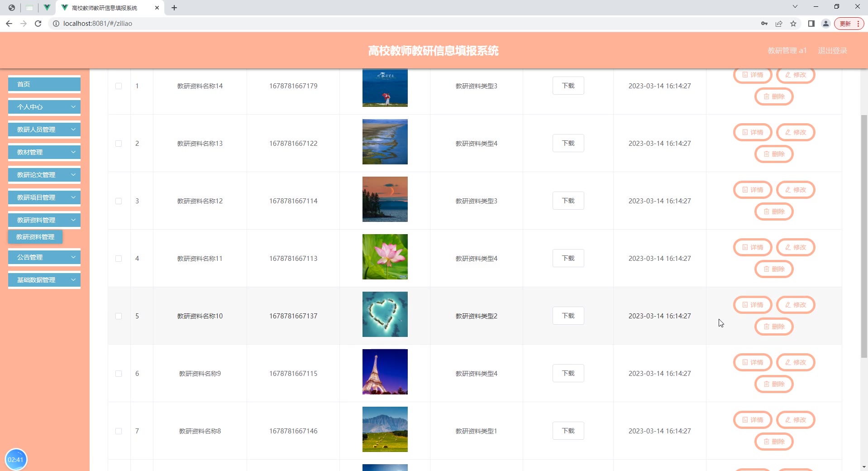Open the lotus flower thumbnail image
This screenshot has width=868, height=471.
[x=385, y=257]
